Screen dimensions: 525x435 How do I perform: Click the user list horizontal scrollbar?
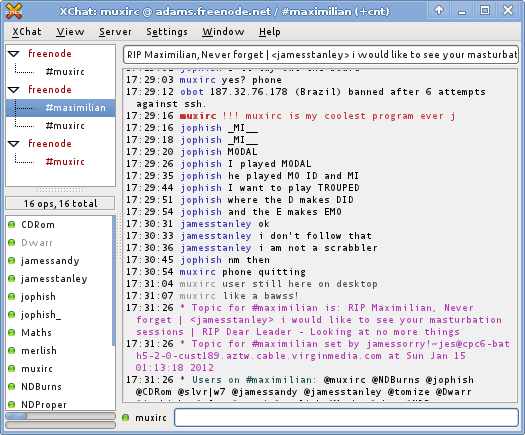coord(60,416)
